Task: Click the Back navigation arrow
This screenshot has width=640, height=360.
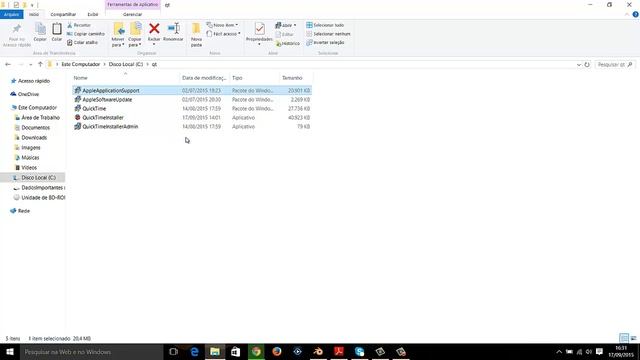Action: (x=8, y=64)
